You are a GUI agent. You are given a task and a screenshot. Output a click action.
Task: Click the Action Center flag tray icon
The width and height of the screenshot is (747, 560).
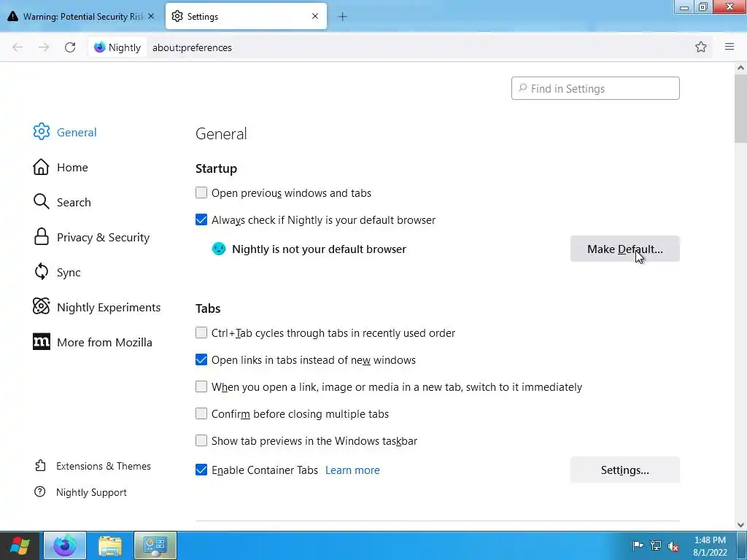tap(638, 545)
